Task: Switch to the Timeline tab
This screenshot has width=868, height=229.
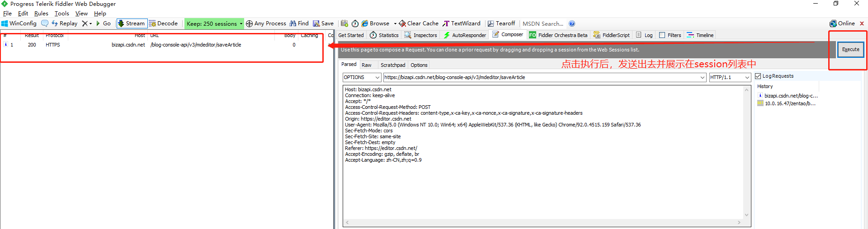Action: coord(700,35)
